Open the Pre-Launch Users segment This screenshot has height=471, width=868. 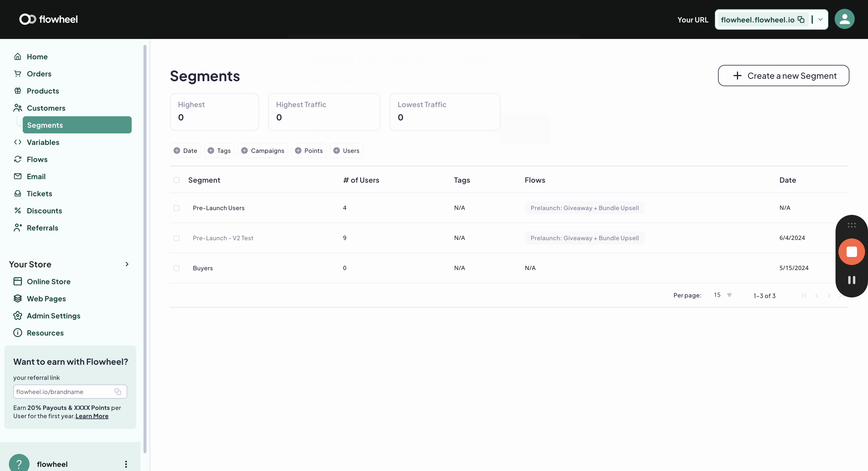(x=219, y=208)
